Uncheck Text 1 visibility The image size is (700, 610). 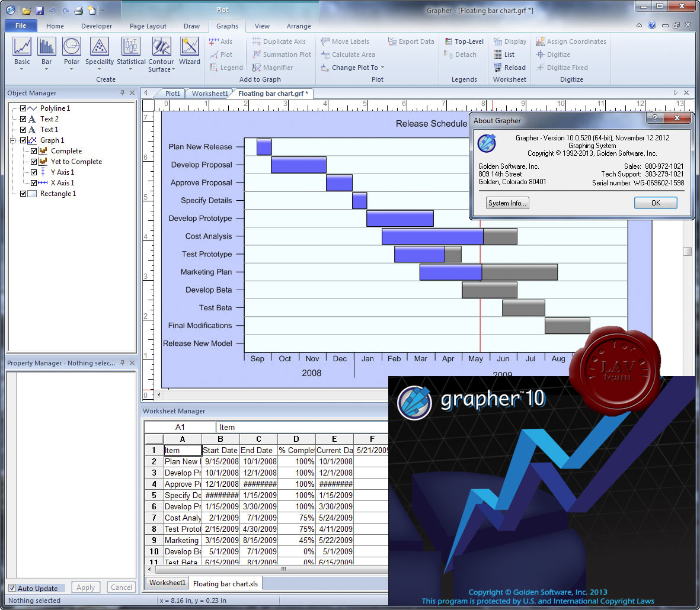(23, 130)
